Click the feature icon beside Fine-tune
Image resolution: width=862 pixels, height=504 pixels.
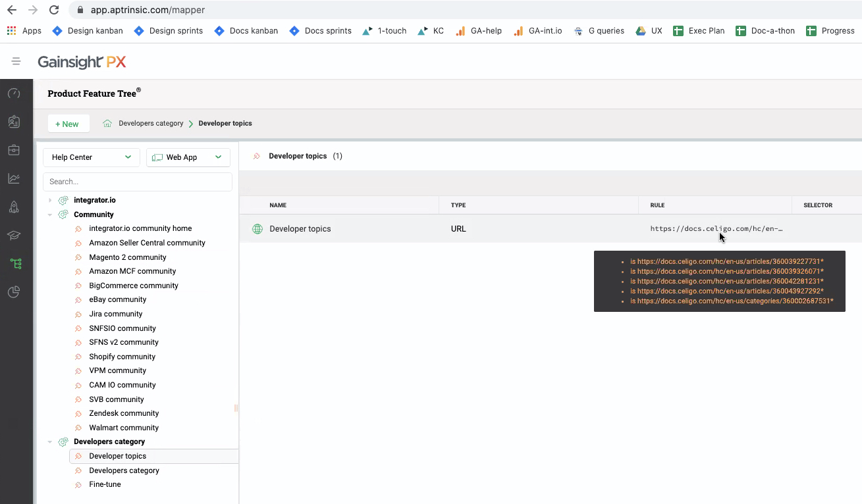[79, 484]
